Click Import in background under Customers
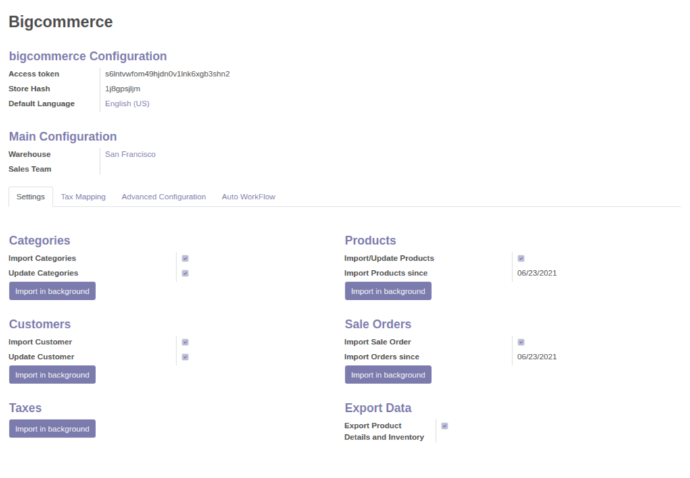This screenshot has width=690, height=478. click(x=52, y=375)
